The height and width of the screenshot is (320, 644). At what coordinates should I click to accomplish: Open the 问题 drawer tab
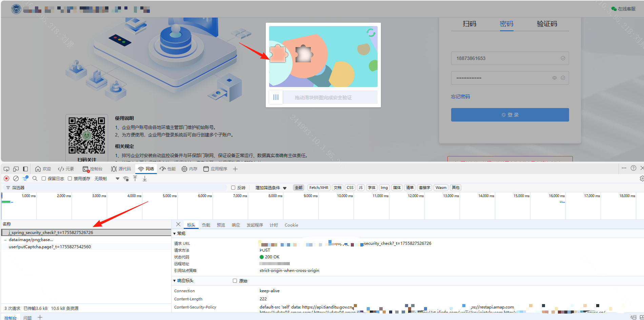click(x=27, y=318)
